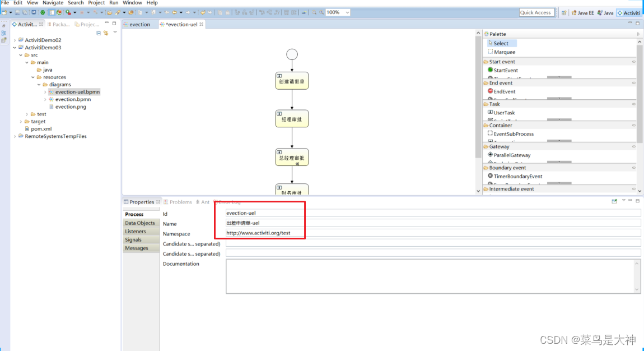Select the Select tool in Palette
This screenshot has width=644, height=351.
click(x=502, y=43)
